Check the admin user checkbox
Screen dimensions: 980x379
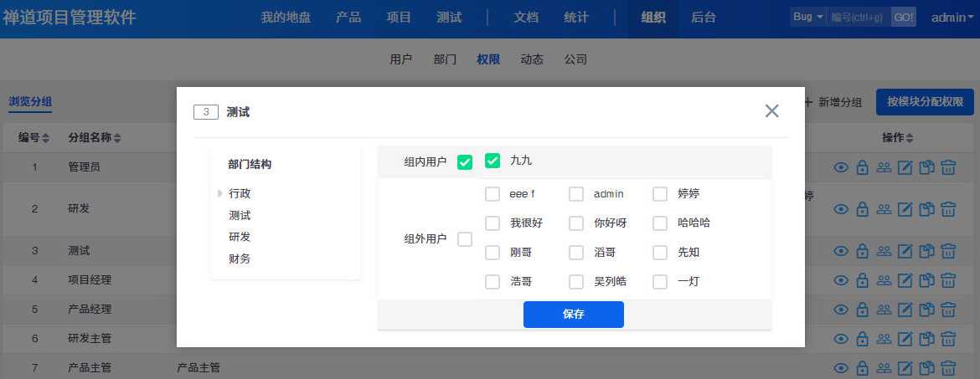tap(576, 194)
